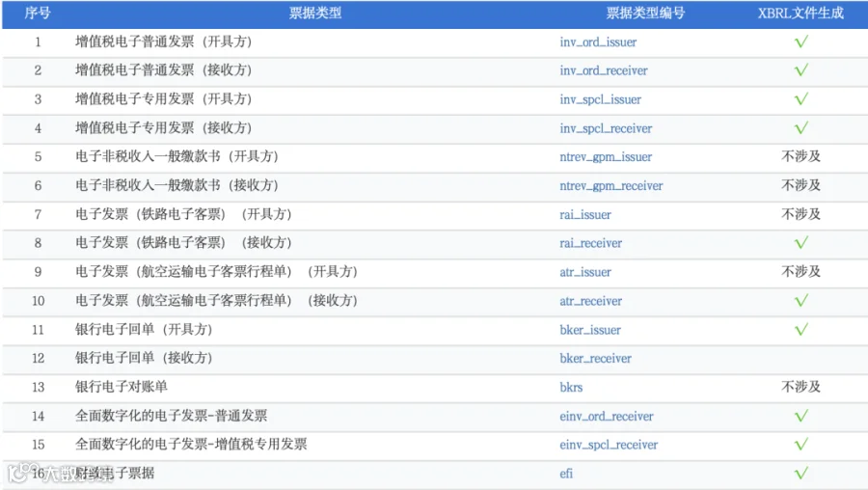Select 银行电子回单 (接收方) text
This screenshot has width=868, height=490.
pyautogui.click(x=144, y=358)
